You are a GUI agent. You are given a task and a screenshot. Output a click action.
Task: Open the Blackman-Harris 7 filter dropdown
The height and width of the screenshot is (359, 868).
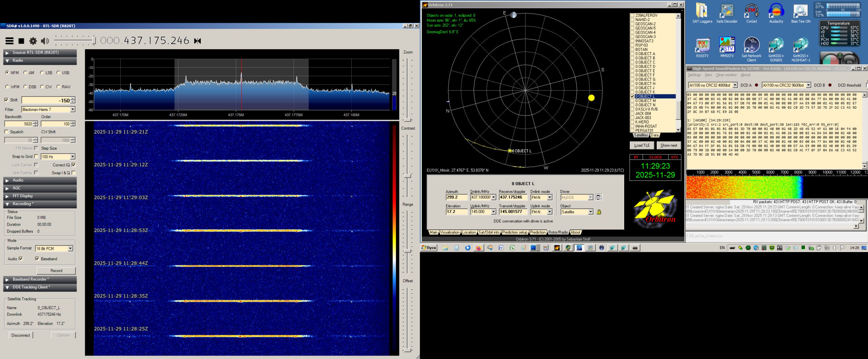click(x=73, y=110)
